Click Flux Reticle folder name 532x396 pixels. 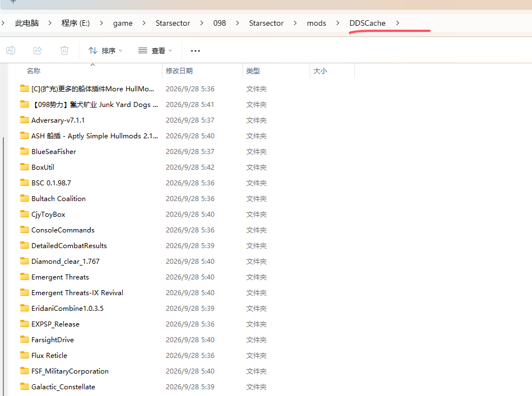tap(49, 356)
